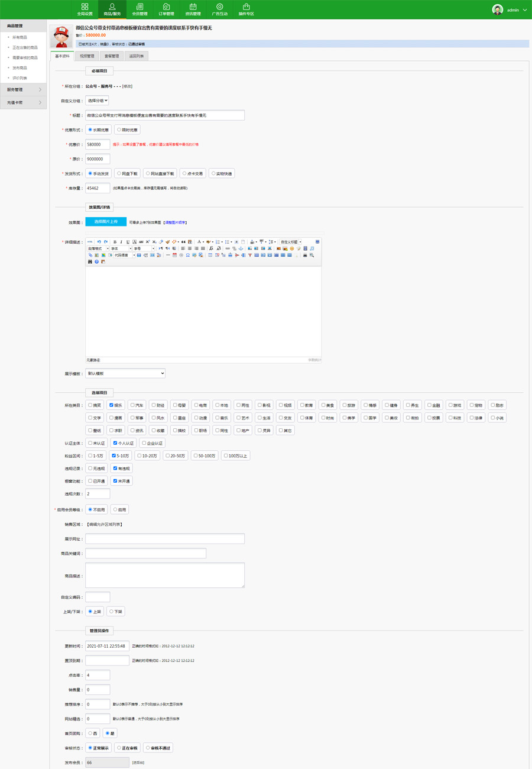Screen dimensions: 532x769
Task: Select the 限时优惠 radio option
Action: [119, 130]
